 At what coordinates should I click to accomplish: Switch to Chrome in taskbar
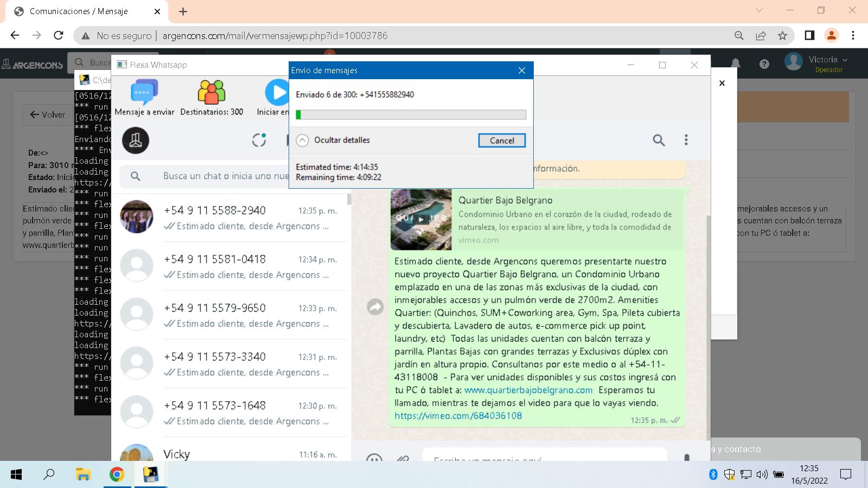117,474
